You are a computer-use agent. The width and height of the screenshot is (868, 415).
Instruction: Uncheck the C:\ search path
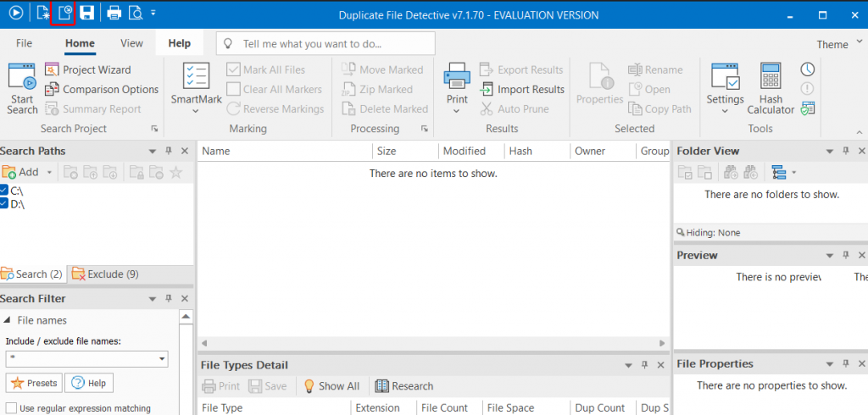(4, 191)
